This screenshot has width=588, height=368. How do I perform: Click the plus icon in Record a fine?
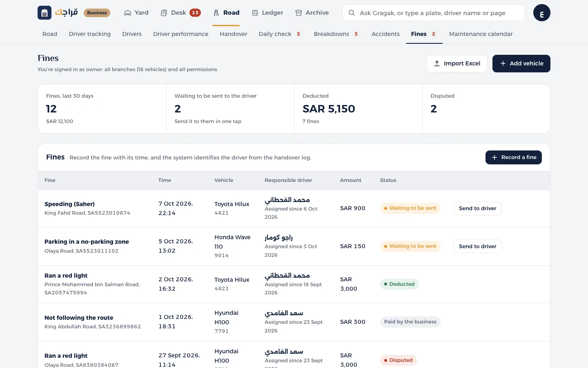click(x=494, y=157)
